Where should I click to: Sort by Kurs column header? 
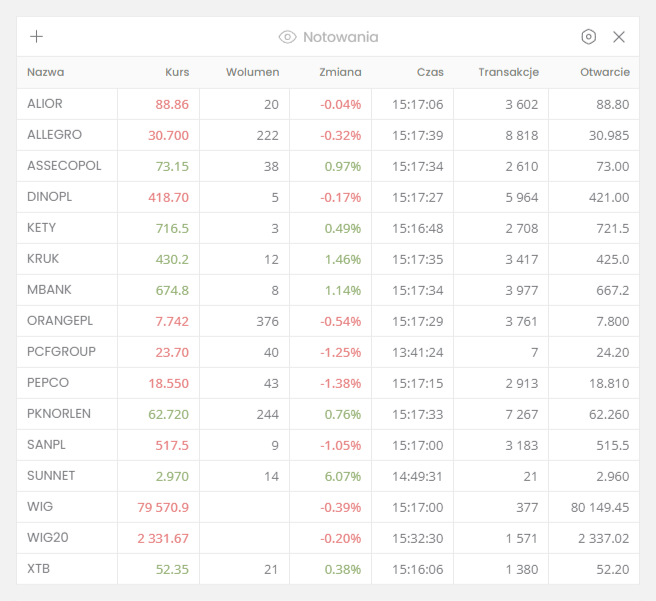pyautogui.click(x=177, y=72)
